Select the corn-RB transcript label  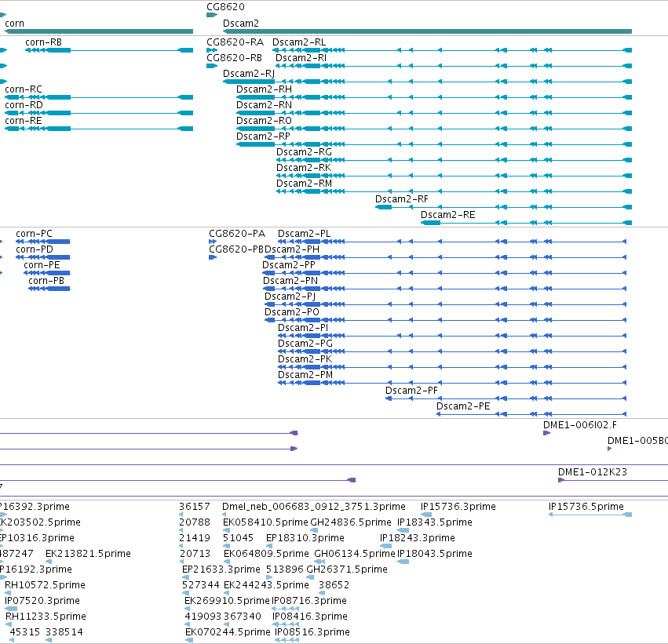click(x=43, y=42)
